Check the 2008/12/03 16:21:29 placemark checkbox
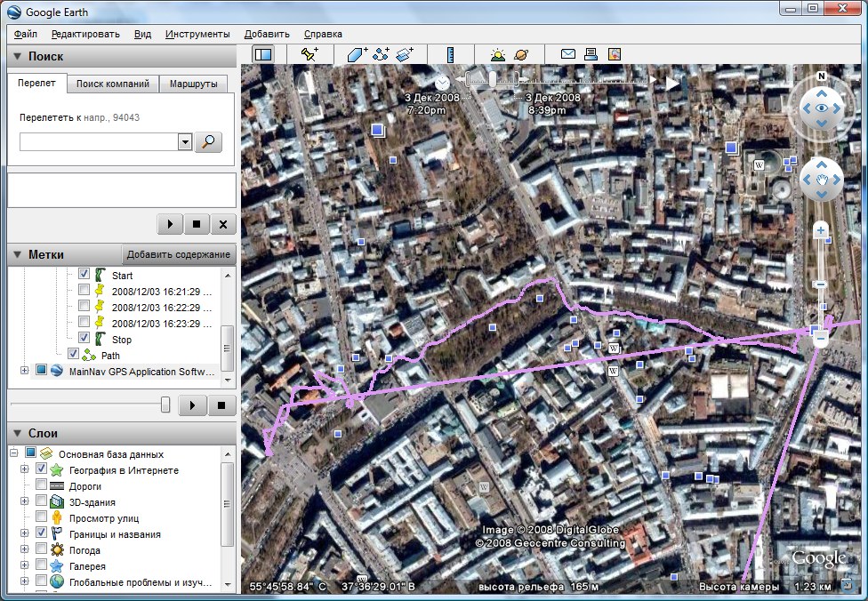The image size is (868, 601). click(x=84, y=290)
